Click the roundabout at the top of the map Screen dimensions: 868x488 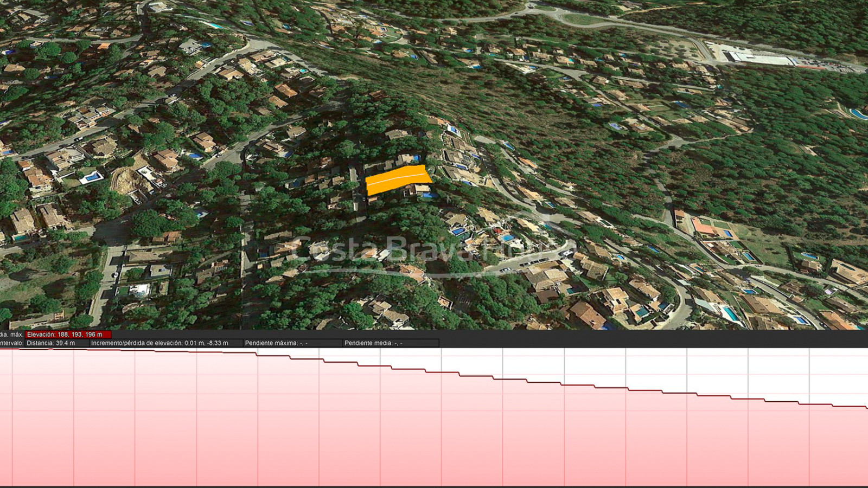(580, 20)
